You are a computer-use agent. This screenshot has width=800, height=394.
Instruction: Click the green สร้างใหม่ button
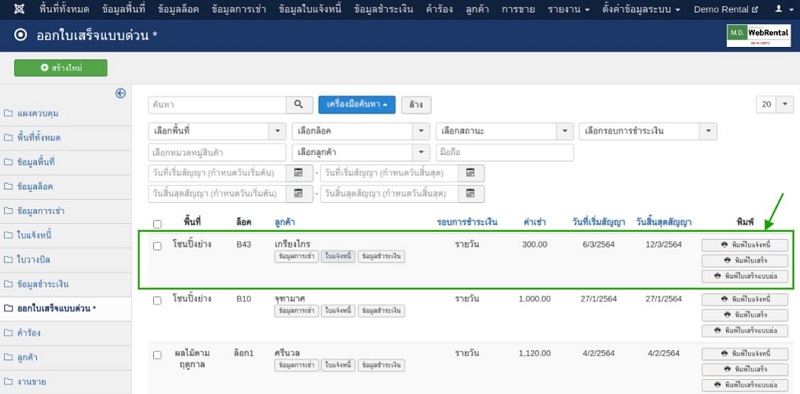61,68
